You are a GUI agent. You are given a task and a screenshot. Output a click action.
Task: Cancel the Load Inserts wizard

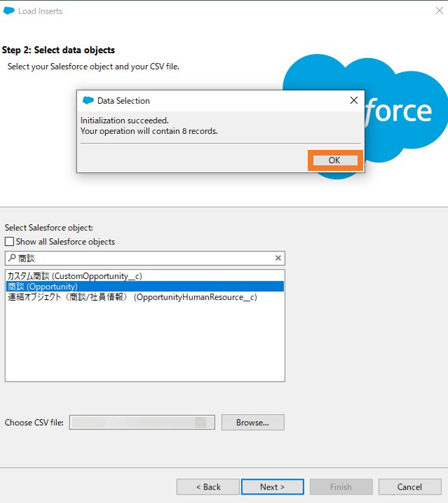409,487
